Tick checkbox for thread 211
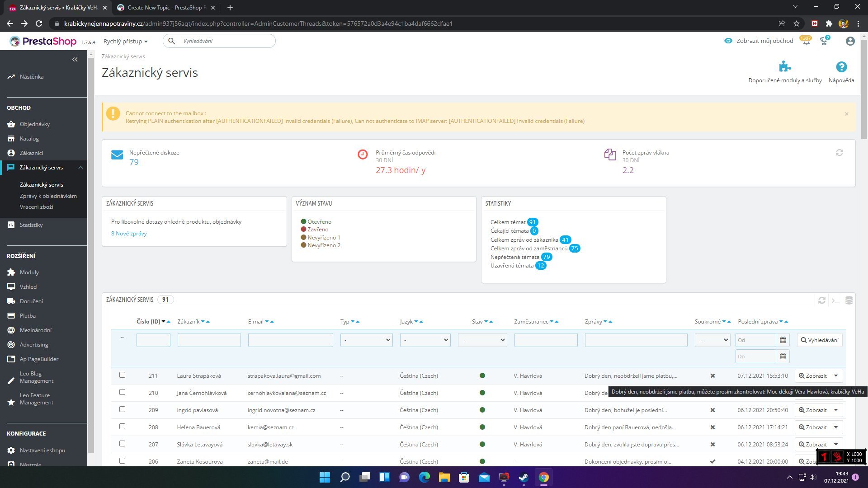868x488 pixels. (x=122, y=375)
